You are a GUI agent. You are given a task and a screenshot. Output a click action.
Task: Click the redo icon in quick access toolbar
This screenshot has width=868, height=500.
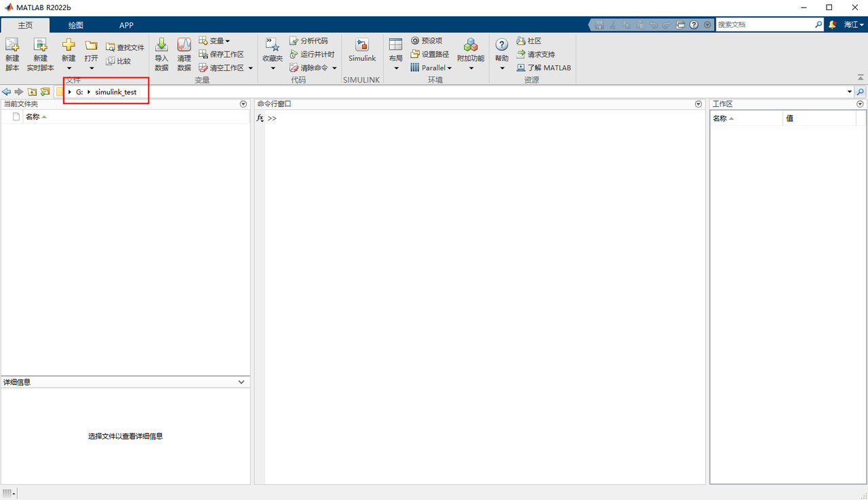(x=667, y=24)
